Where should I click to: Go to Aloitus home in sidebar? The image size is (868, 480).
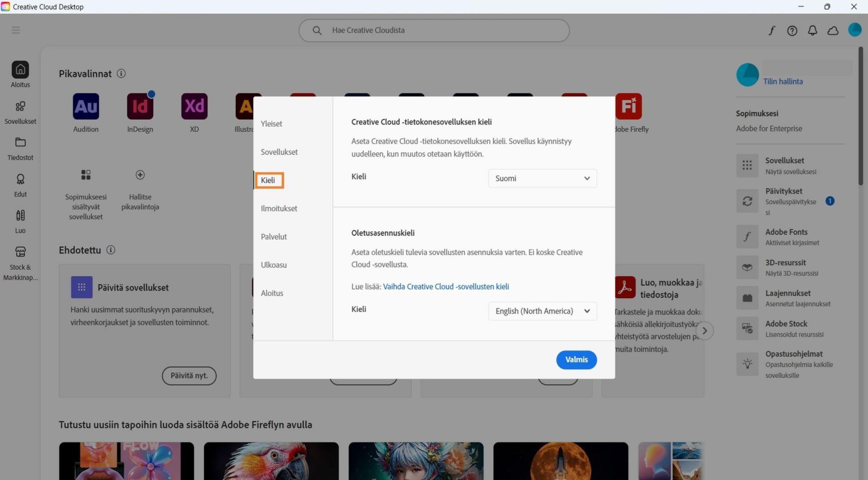(20, 75)
